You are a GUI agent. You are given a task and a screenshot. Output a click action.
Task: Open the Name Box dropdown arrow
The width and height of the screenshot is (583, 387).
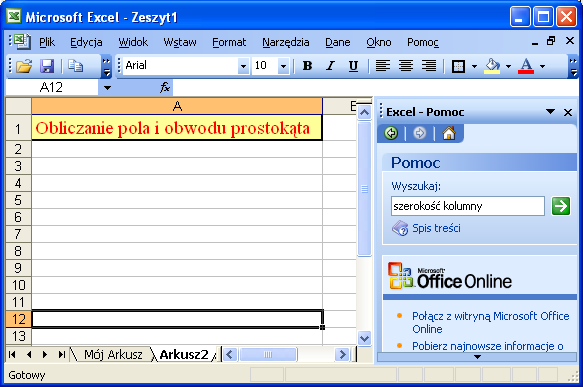(107, 88)
